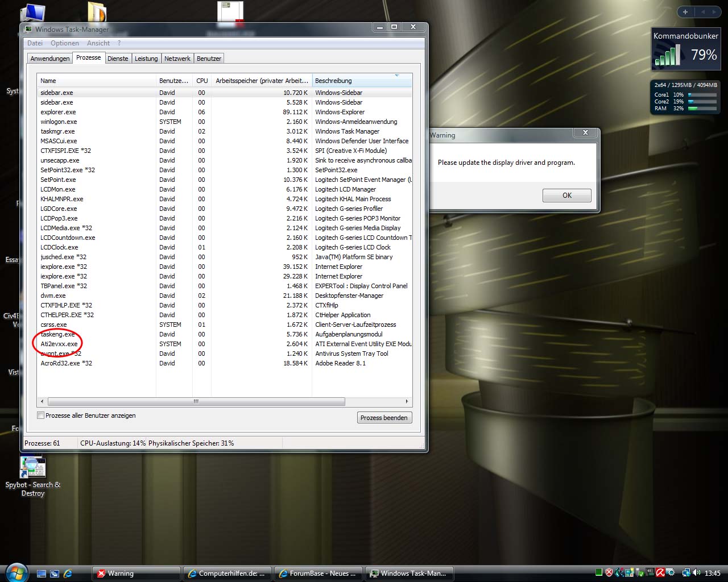
Task: Select the jusched.exe *32 process
Action: (x=225, y=257)
